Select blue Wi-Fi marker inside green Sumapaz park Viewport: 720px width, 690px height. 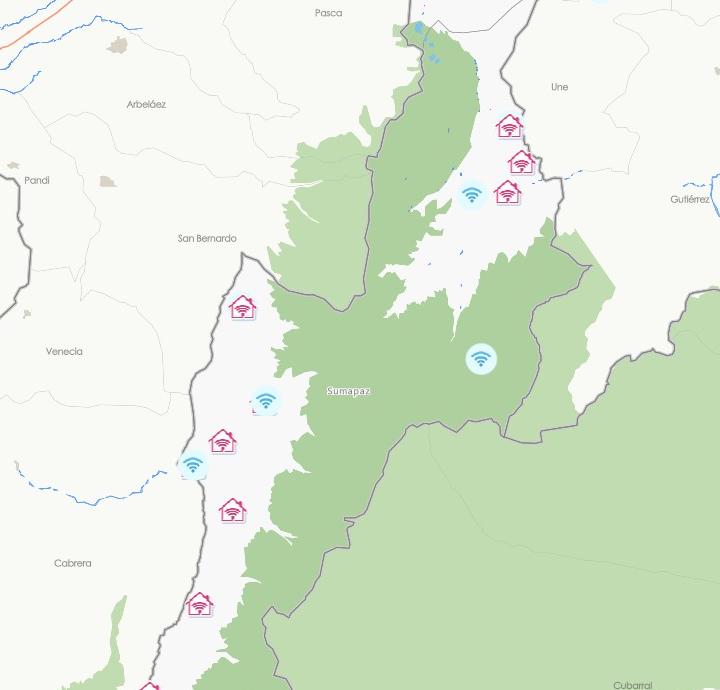pos(481,359)
